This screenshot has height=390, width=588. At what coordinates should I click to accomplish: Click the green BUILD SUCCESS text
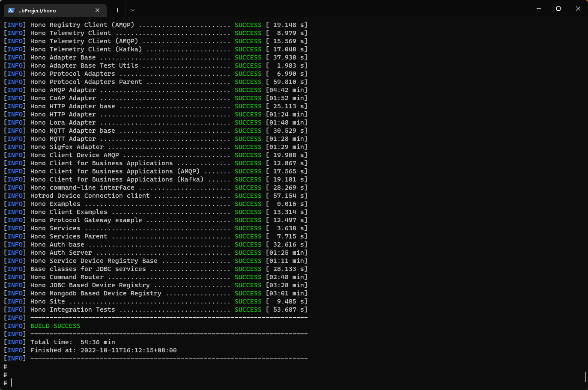click(55, 326)
